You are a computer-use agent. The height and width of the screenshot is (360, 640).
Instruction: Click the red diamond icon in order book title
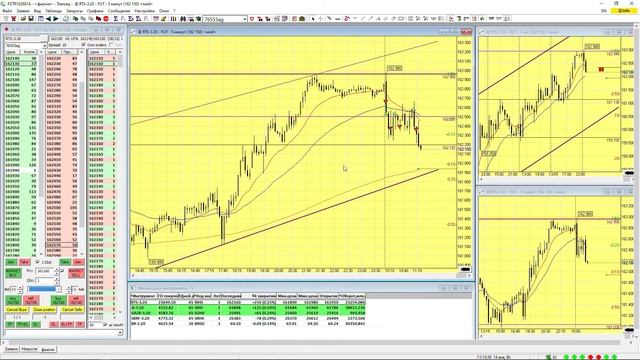click(x=7, y=30)
